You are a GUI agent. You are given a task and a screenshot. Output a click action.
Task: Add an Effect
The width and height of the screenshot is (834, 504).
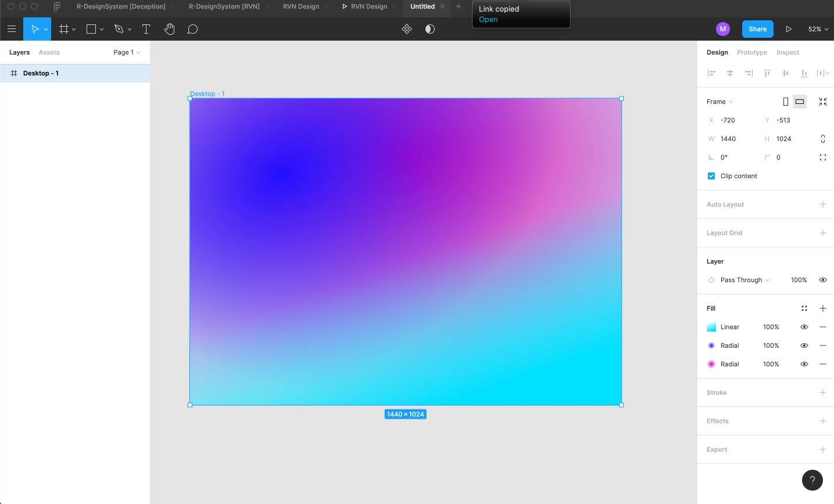[x=823, y=421]
